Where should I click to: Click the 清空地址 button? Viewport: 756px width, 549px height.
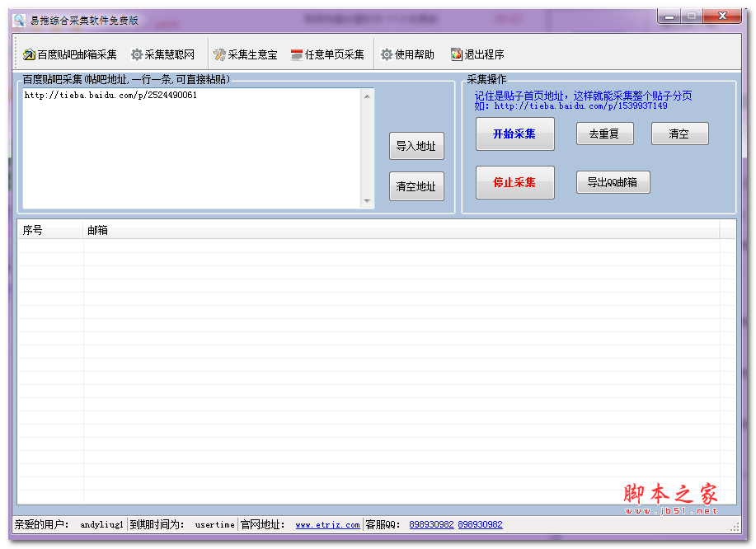(x=416, y=186)
